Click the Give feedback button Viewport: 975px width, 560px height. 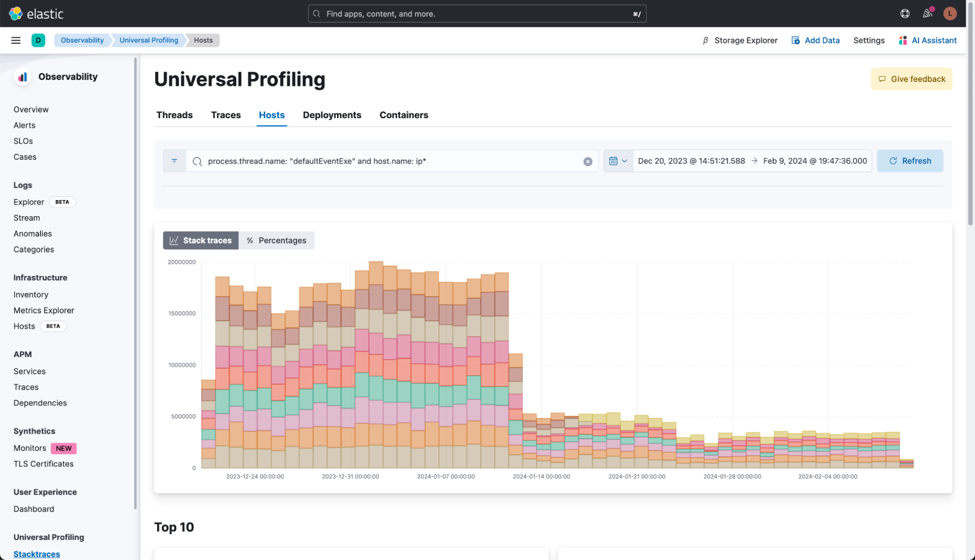click(911, 79)
